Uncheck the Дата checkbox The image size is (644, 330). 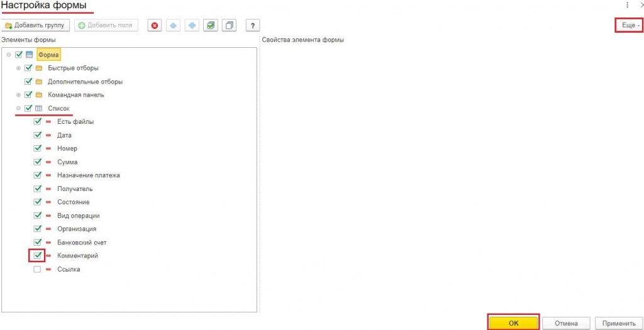[38, 135]
